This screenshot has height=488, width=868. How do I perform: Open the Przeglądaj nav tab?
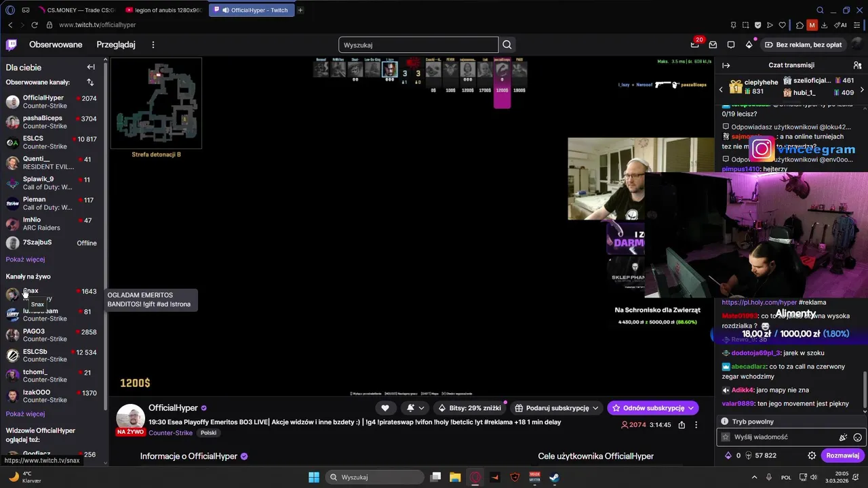coord(116,45)
